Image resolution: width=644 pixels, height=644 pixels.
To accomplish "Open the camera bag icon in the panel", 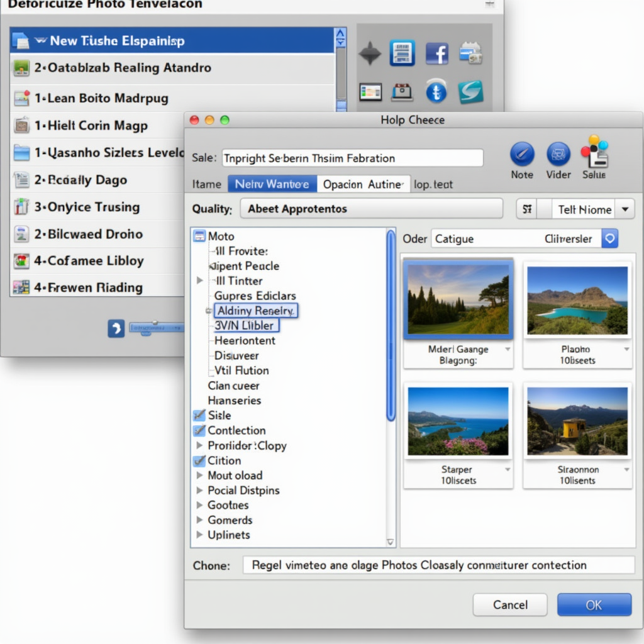I will coord(401,92).
